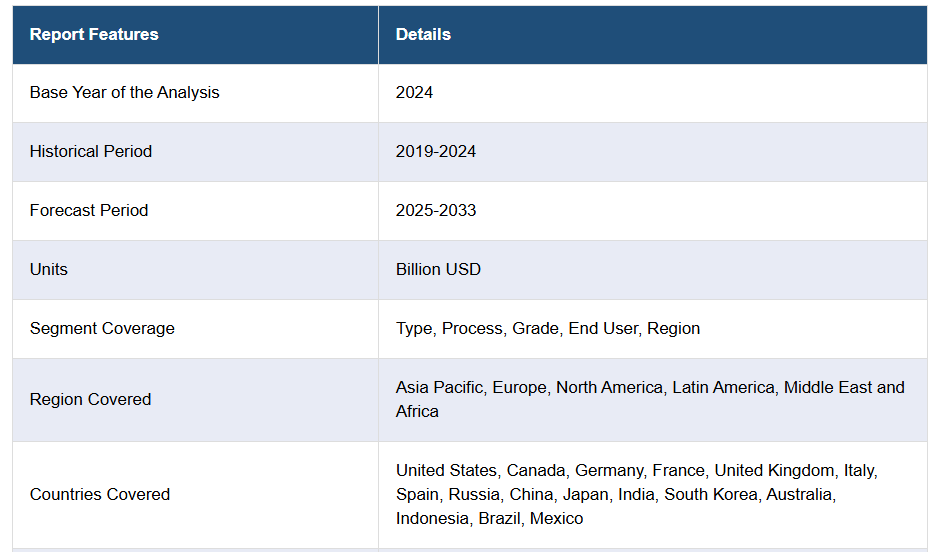
Task: Click the 'Report Features' column header
Action: [x=94, y=34]
